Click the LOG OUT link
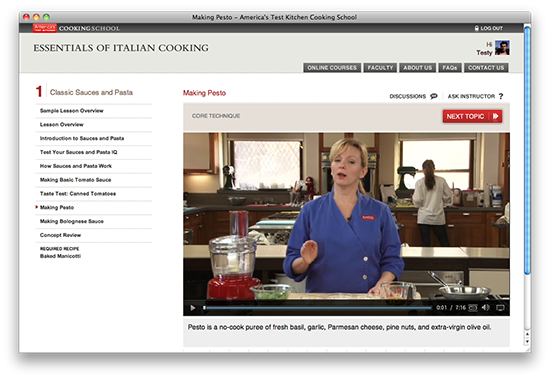 pyautogui.click(x=491, y=28)
